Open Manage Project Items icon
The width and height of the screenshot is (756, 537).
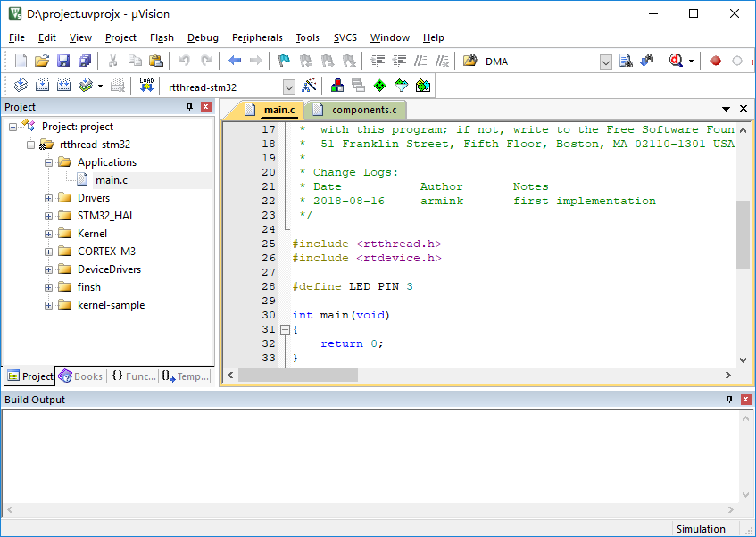337,86
